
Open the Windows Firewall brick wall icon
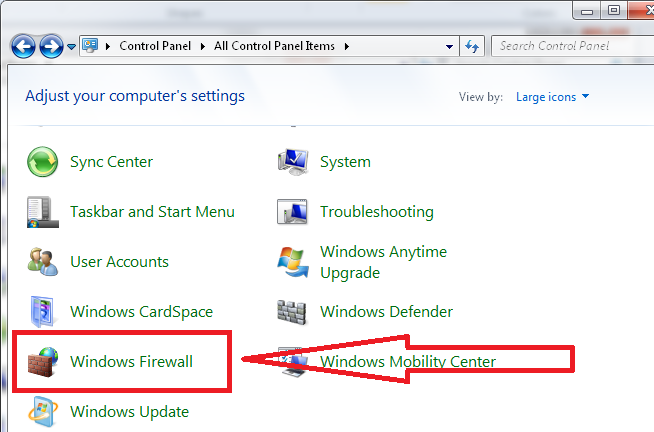click(43, 362)
